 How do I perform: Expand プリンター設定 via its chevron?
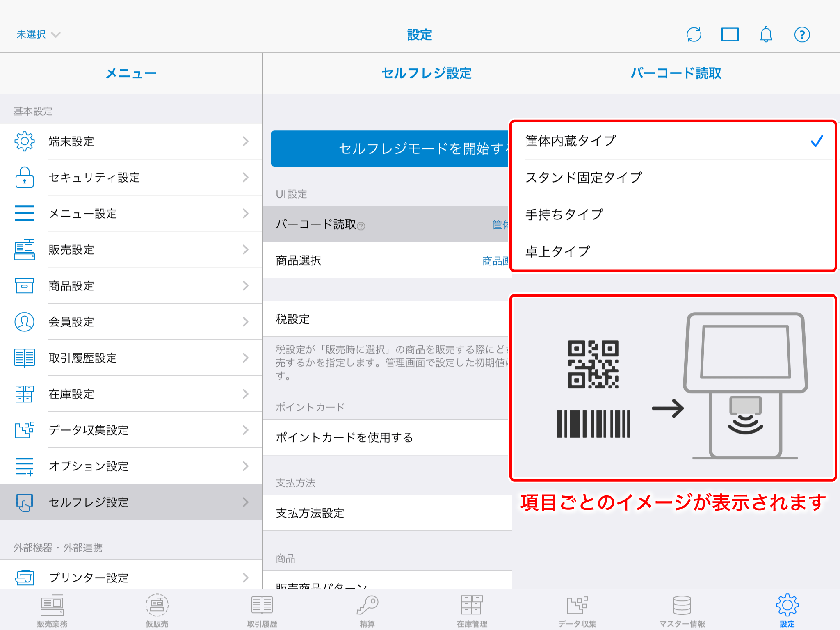point(245,577)
